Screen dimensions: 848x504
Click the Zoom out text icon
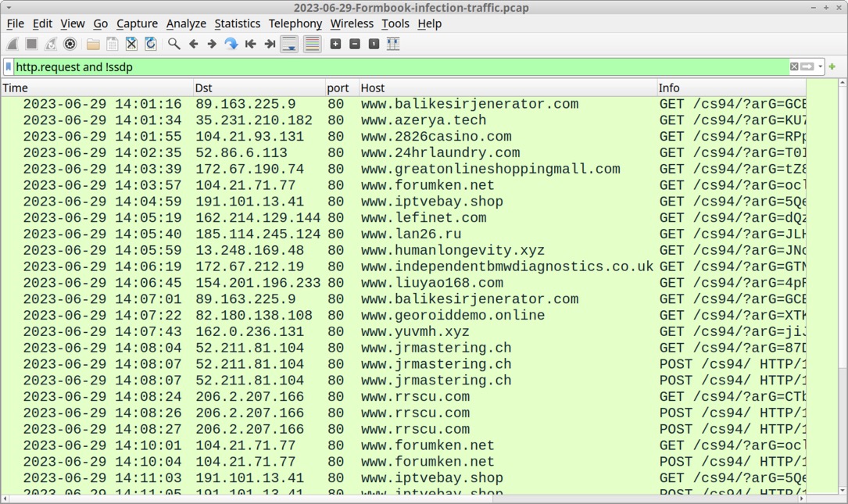(x=355, y=44)
